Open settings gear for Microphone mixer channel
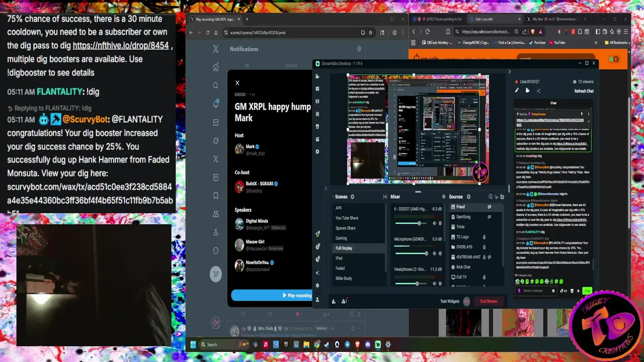 (x=440, y=253)
